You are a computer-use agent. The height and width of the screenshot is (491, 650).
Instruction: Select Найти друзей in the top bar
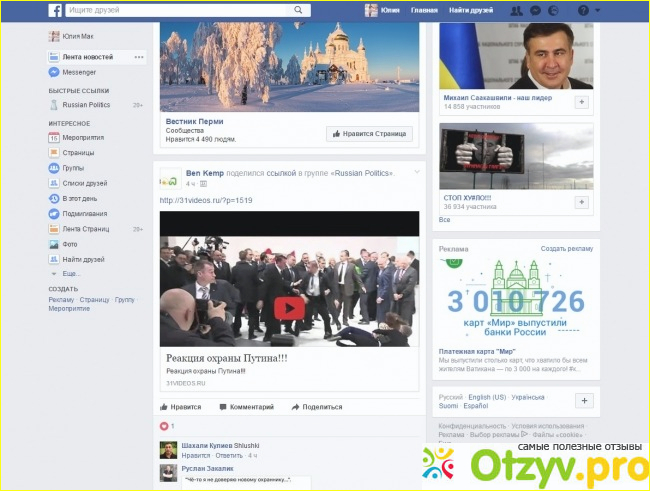[x=470, y=10]
